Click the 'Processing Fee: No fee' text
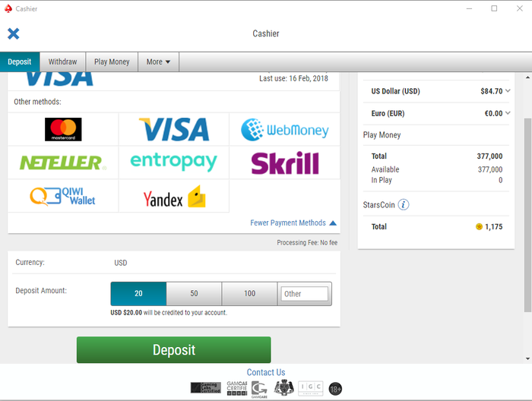This screenshot has width=532, height=401. 307,243
